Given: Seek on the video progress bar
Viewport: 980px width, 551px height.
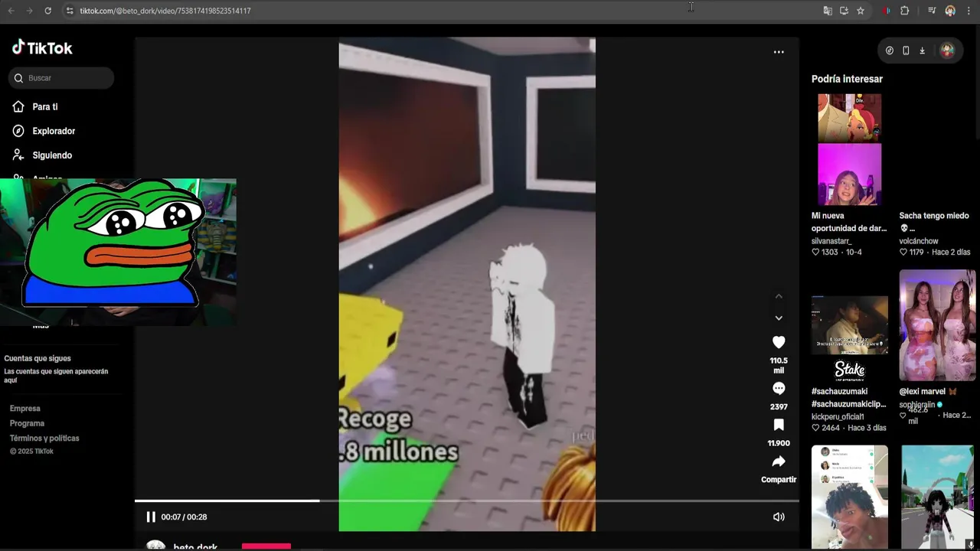Looking at the screenshot, I should [467, 500].
